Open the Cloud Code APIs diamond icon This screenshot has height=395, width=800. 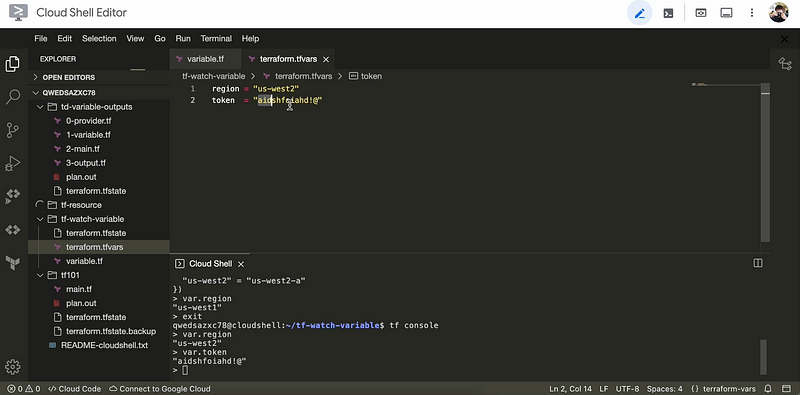pos(13,230)
